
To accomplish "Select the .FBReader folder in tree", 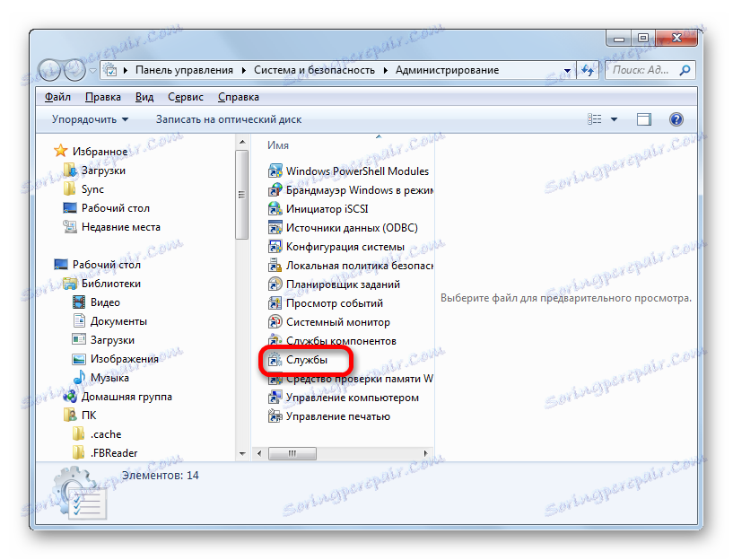I will point(105,452).
